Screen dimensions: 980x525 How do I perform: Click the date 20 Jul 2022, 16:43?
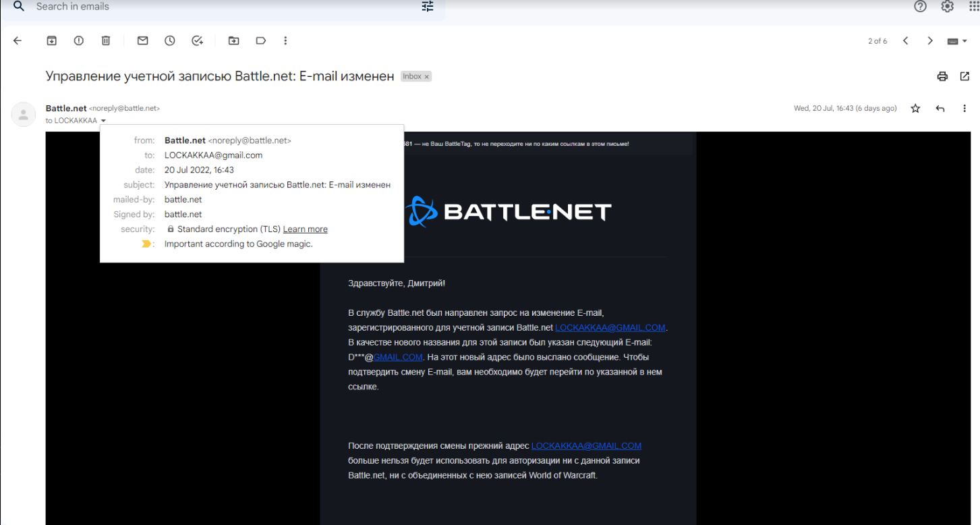coord(199,170)
